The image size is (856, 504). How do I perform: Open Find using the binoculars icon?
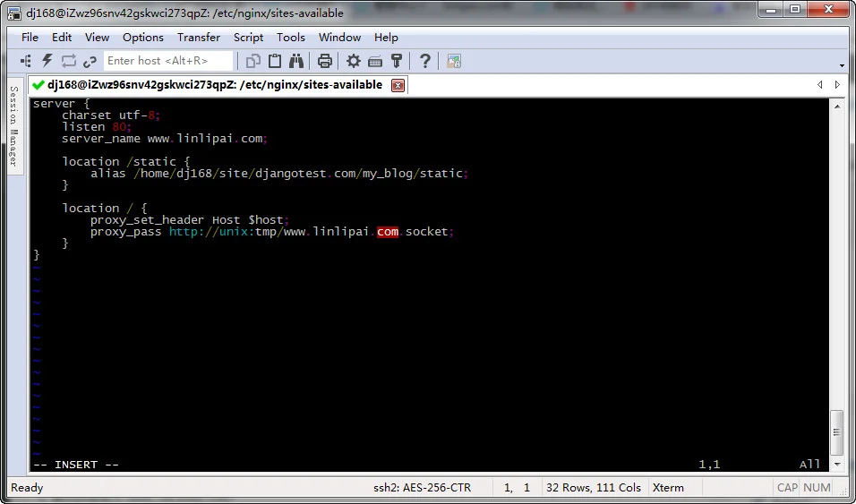295,61
